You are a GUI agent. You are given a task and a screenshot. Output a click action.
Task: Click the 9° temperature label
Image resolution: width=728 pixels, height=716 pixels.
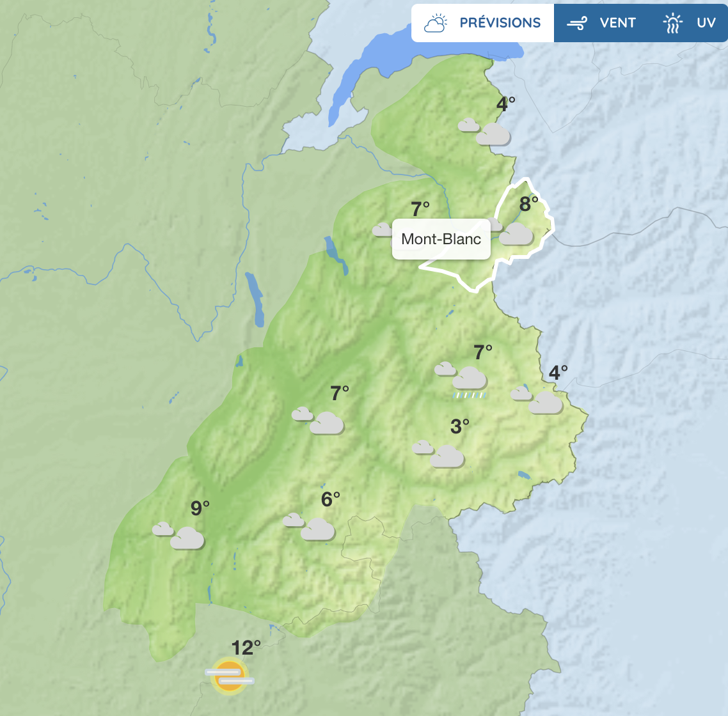(200, 508)
